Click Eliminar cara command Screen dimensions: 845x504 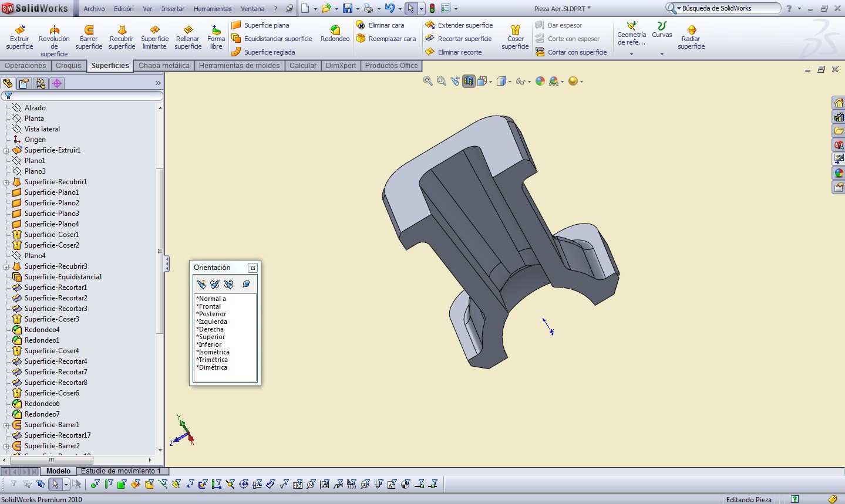pyautogui.click(x=381, y=25)
